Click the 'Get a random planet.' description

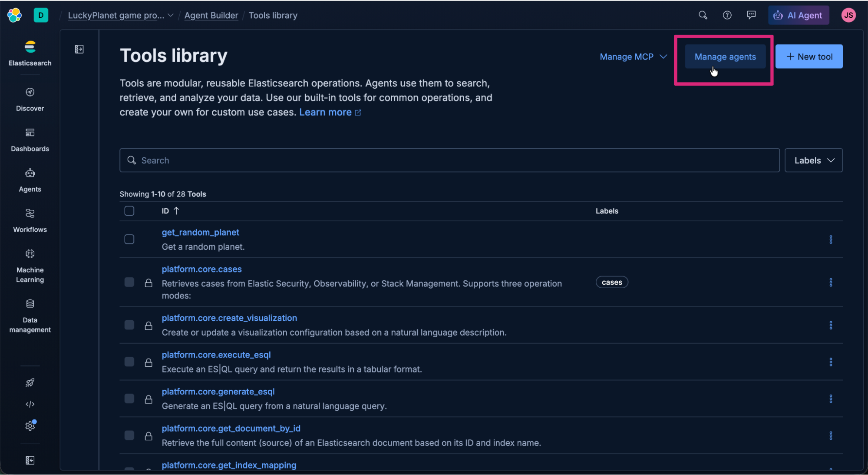[x=203, y=247]
